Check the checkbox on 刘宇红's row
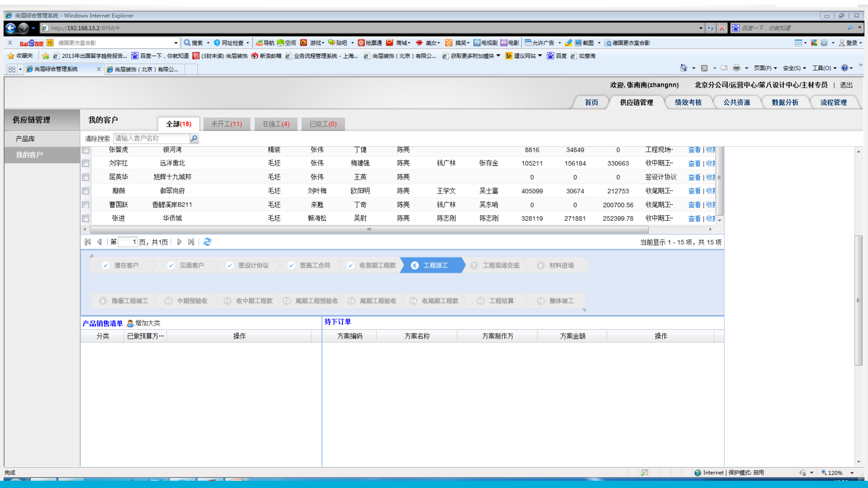This screenshot has height=488, width=868. (x=85, y=163)
